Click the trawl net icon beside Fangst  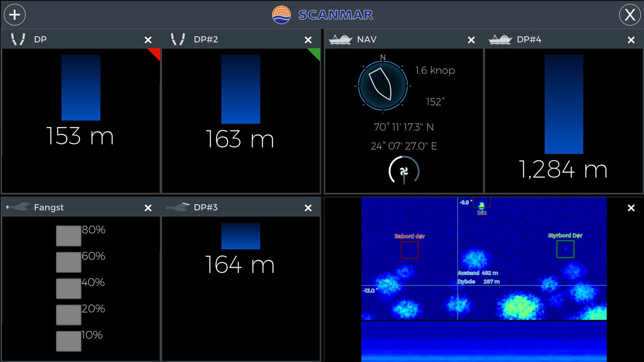tap(18, 207)
